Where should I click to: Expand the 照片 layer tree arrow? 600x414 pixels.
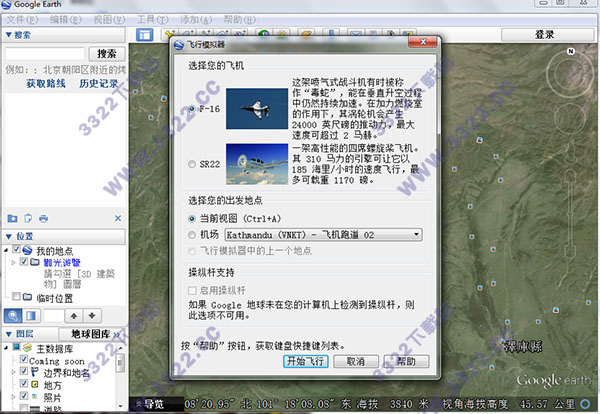(x=13, y=396)
